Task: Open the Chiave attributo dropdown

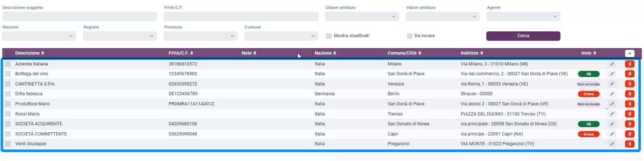Action: click(362, 16)
